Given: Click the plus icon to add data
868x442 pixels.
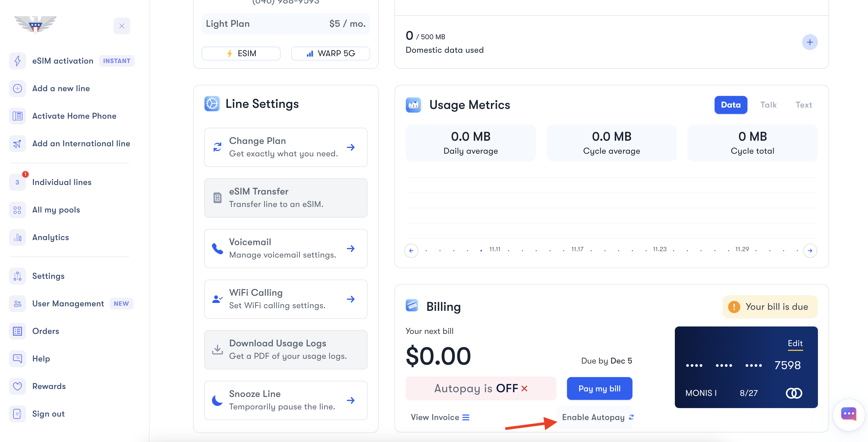Looking at the screenshot, I should 810,42.
